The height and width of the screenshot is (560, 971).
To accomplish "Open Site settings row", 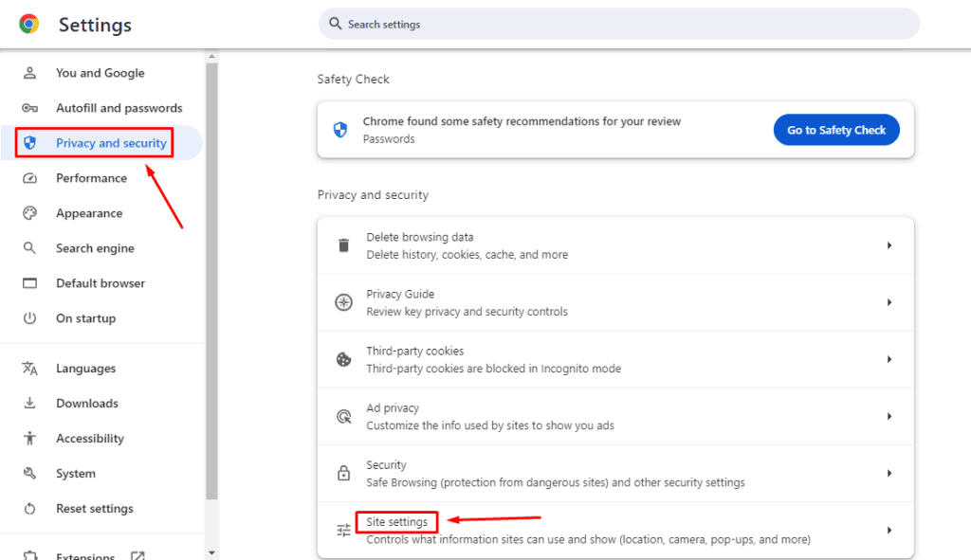I will tap(615, 531).
